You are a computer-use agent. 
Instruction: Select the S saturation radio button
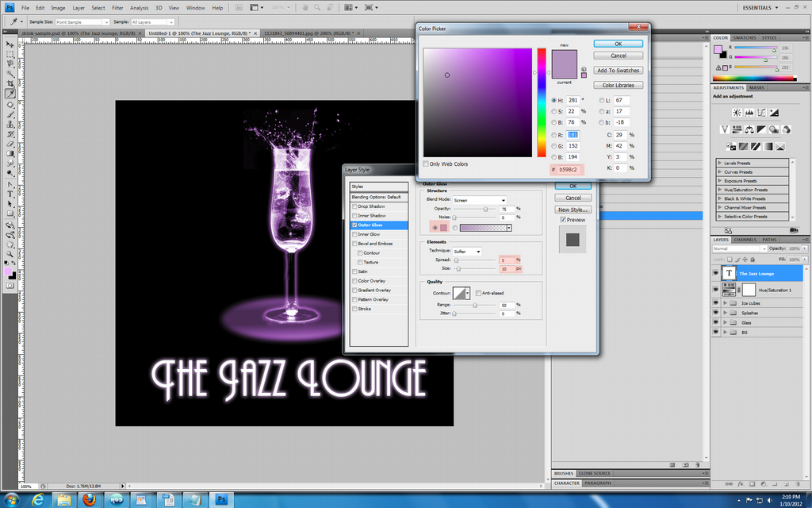pyautogui.click(x=554, y=111)
